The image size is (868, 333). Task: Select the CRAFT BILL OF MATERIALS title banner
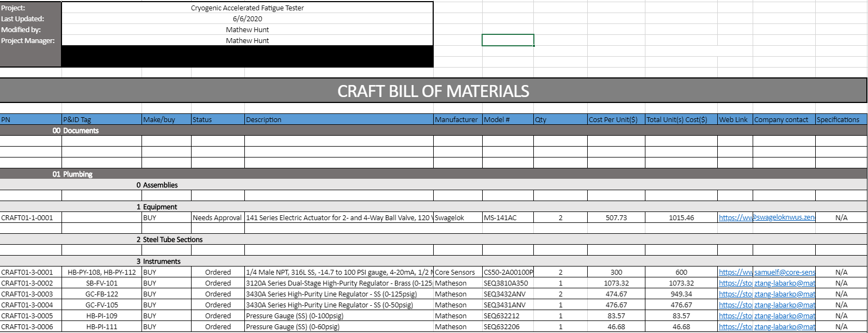pos(433,91)
